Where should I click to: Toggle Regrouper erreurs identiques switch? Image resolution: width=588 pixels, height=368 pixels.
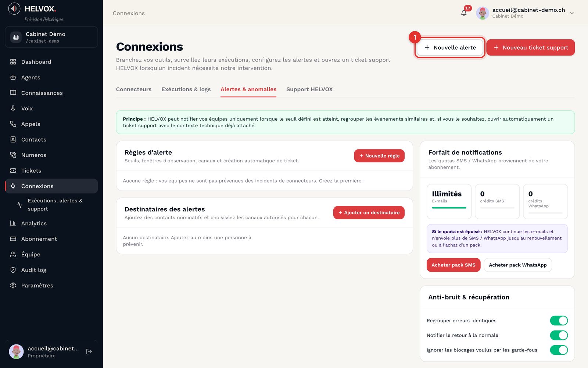click(559, 321)
